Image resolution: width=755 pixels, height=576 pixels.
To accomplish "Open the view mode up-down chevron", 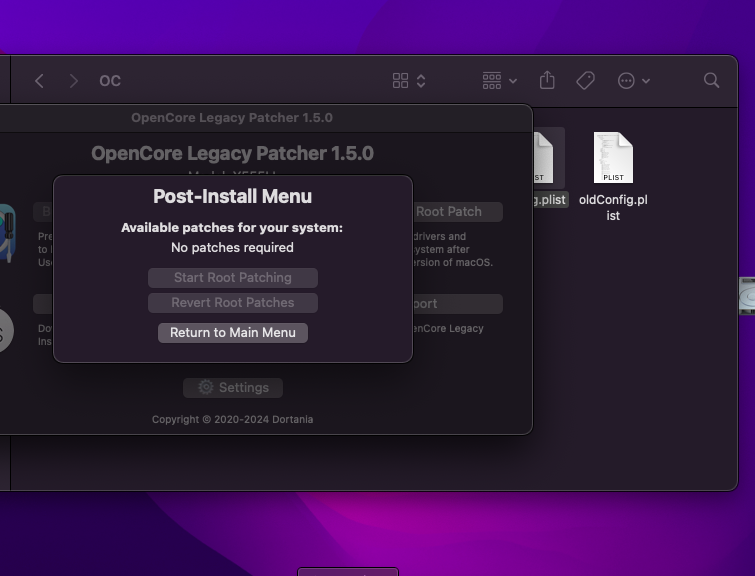I will tap(421, 81).
